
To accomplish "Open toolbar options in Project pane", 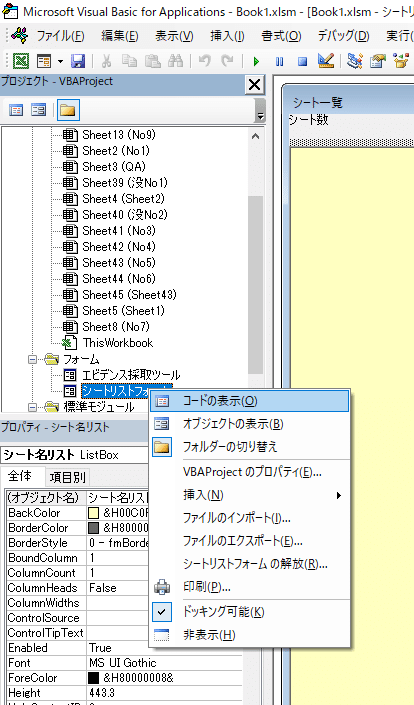I will click(x=260, y=110).
